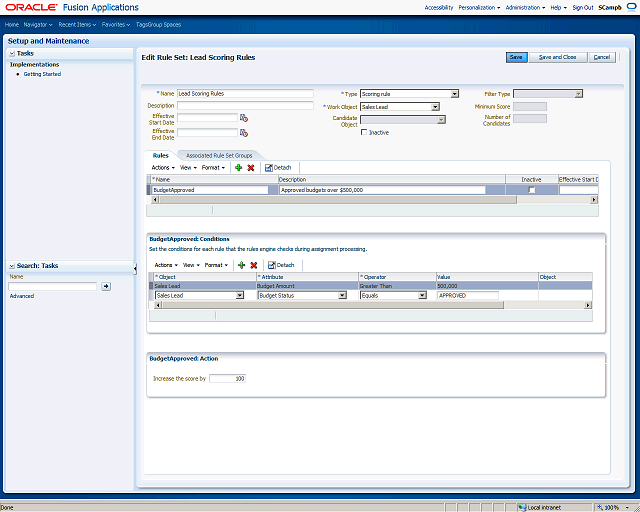This screenshot has width=640, height=512.
Task: Open the Attribute dropdown showing Budget Status
Action: [342, 295]
